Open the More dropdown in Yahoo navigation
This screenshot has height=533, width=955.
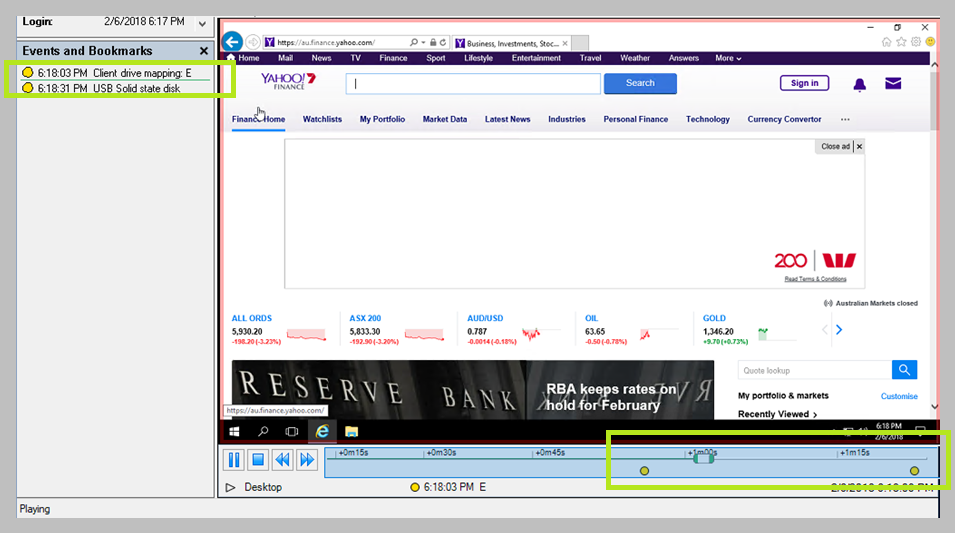pyautogui.click(x=728, y=58)
